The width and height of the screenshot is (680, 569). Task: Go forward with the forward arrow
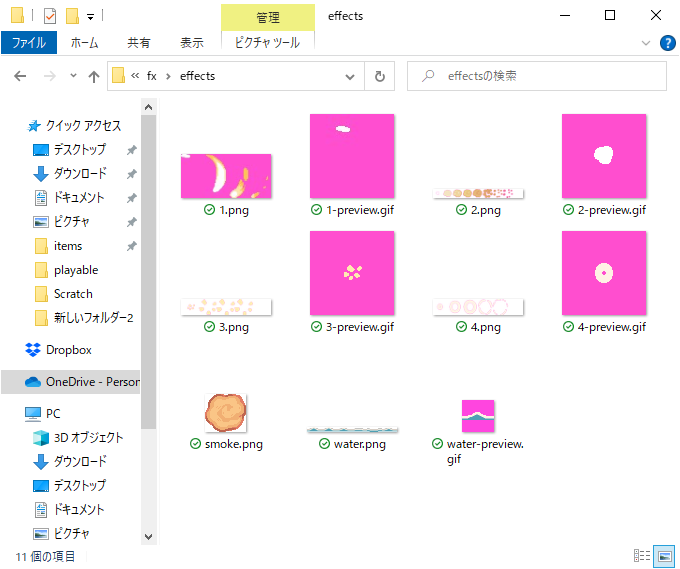coord(49,76)
